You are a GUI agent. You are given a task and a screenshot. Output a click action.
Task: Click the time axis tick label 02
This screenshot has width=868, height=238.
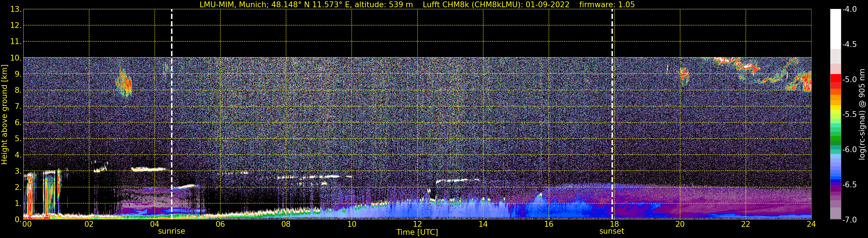tap(89, 224)
